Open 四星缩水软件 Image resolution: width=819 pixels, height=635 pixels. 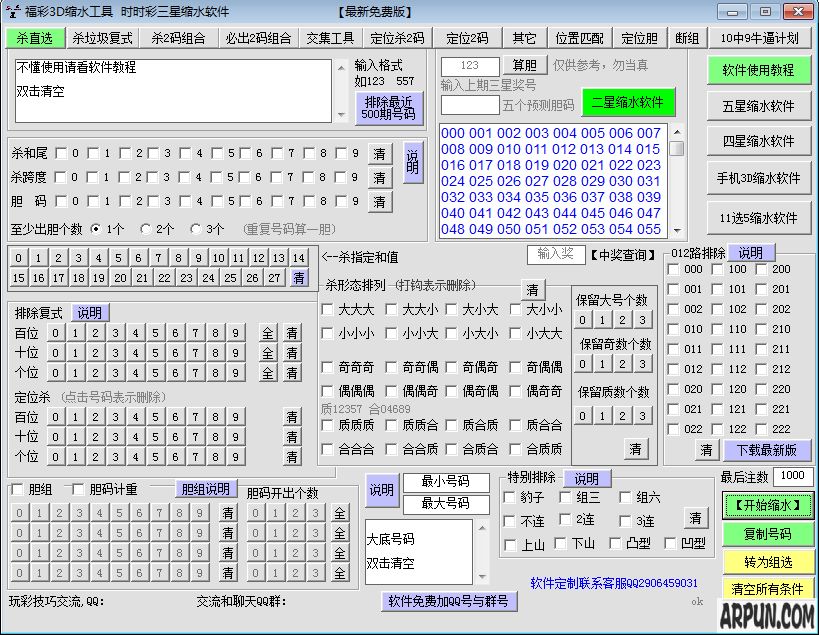point(758,141)
